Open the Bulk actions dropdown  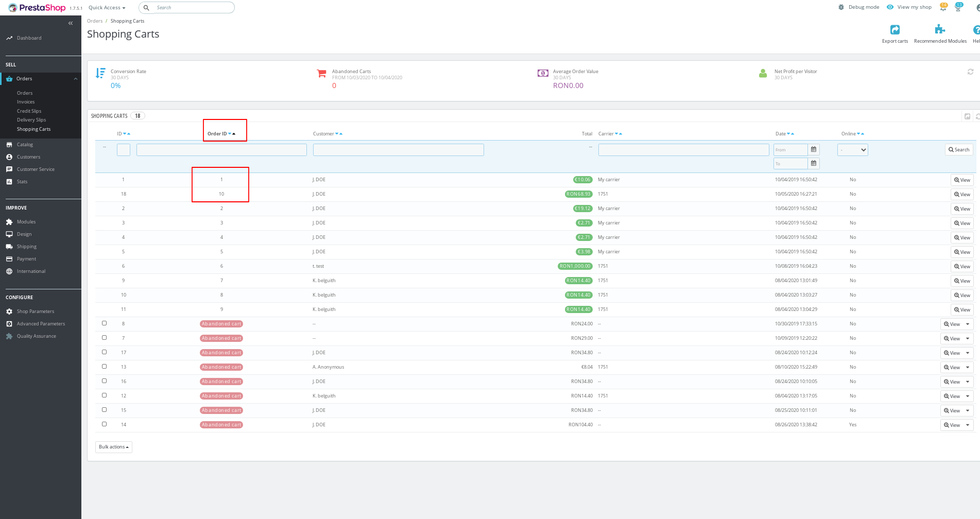point(114,447)
